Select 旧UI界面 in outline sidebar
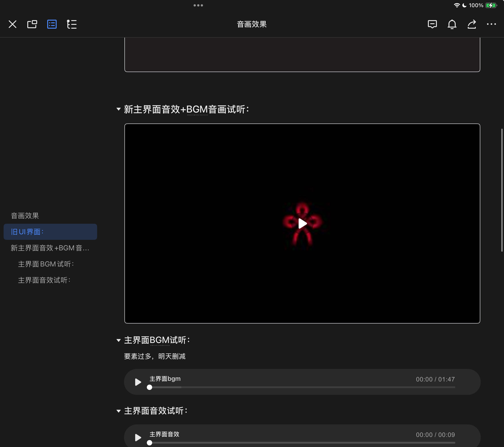The height and width of the screenshot is (447, 504). click(x=27, y=232)
